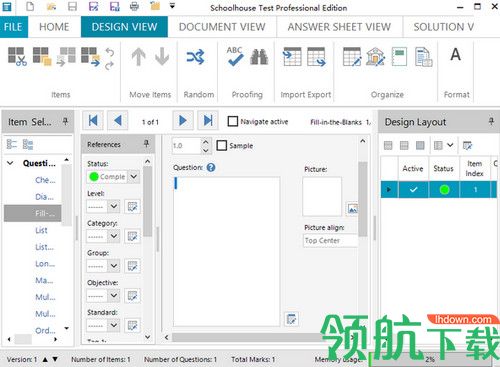Switch to the DESIGN VIEW tab
Image resolution: width=500 pixels, height=367 pixels.
point(124,27)
